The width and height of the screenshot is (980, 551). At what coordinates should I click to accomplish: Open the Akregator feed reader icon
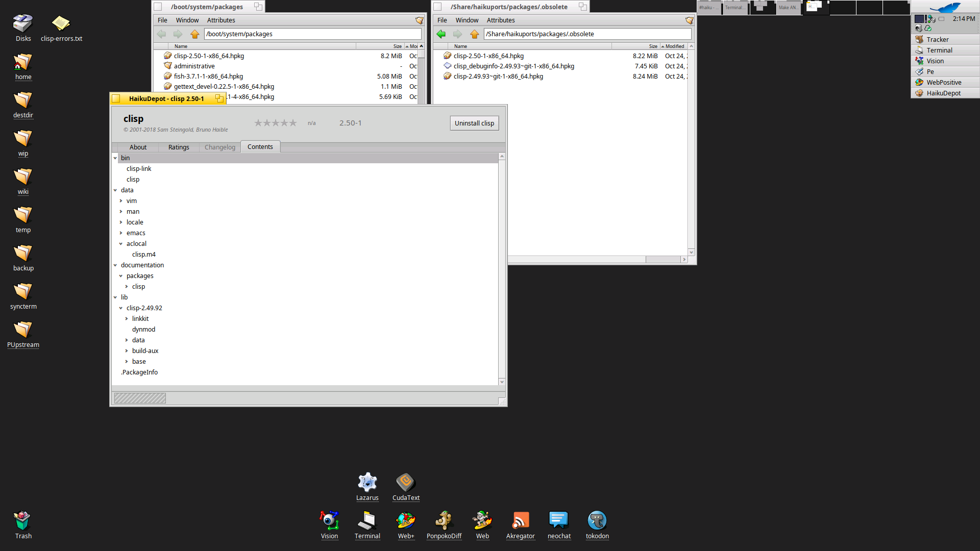point(520,521)
